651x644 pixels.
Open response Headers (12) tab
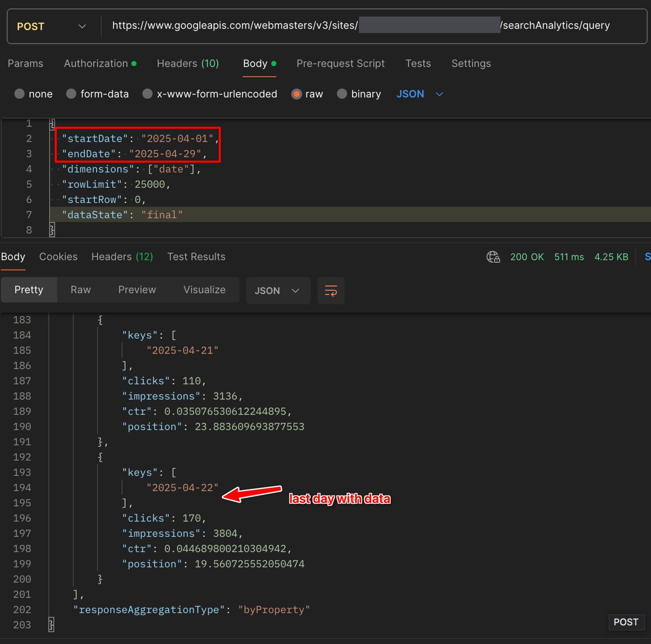tap(122, 256)
